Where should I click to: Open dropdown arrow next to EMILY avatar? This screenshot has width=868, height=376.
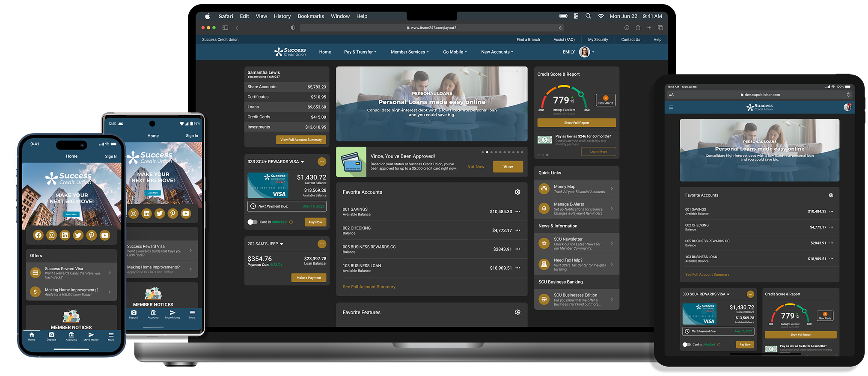click(x=593, y=52)
